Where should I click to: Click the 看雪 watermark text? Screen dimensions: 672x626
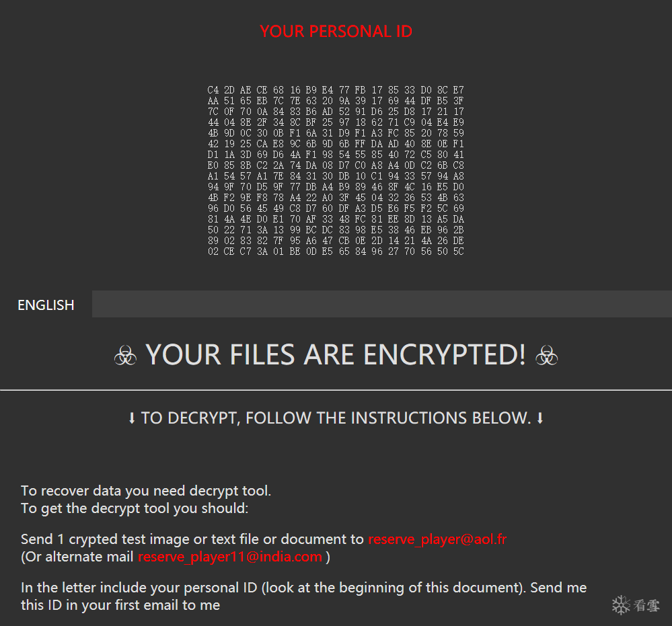[646, 606]
